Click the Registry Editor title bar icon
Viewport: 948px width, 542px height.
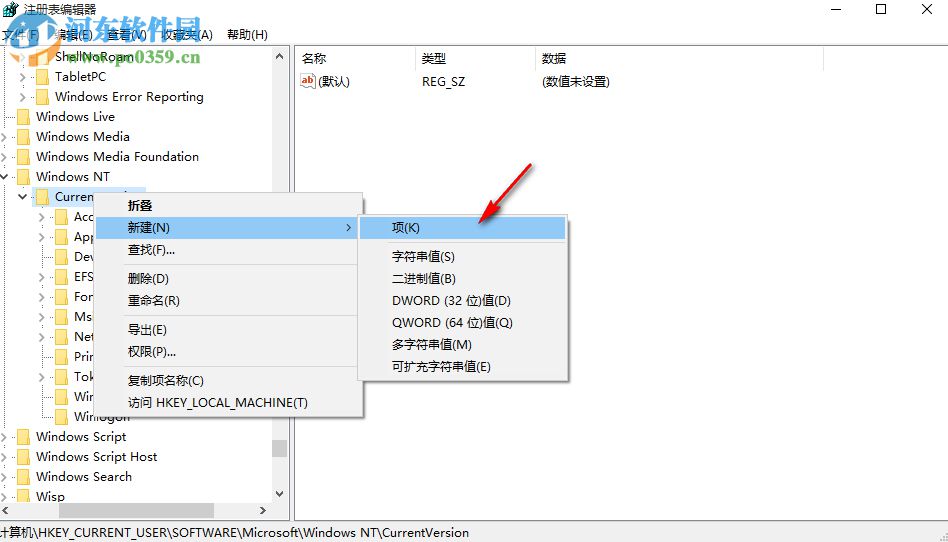(x=10, y=10)
